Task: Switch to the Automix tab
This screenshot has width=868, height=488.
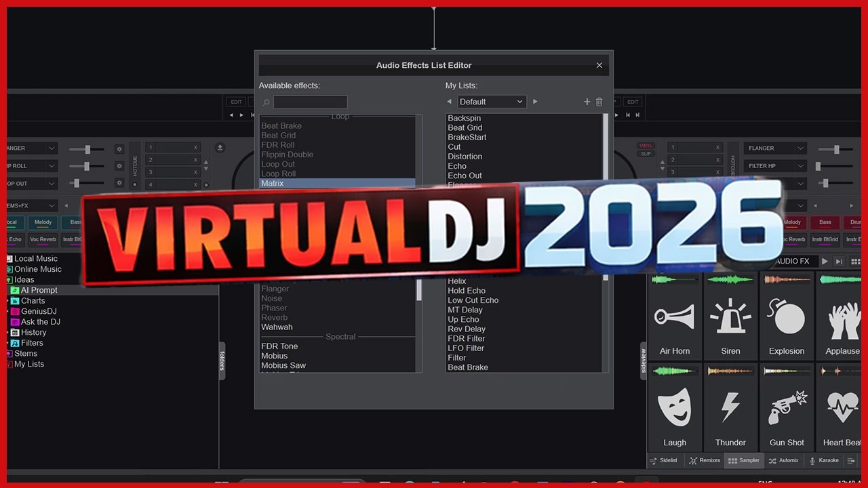Action: [x=784, y=460]
